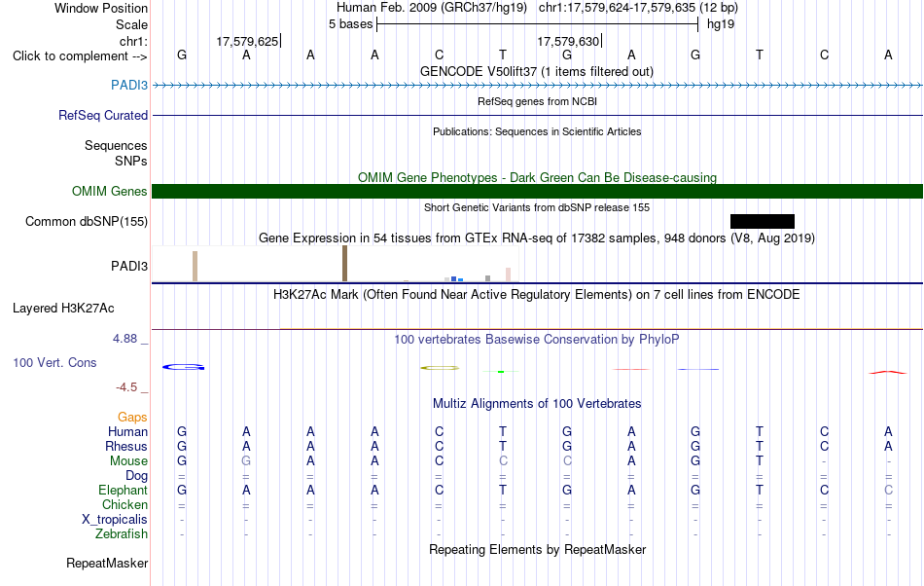
Task: Click the Elephant species label
Action: (x=123, y=490)
